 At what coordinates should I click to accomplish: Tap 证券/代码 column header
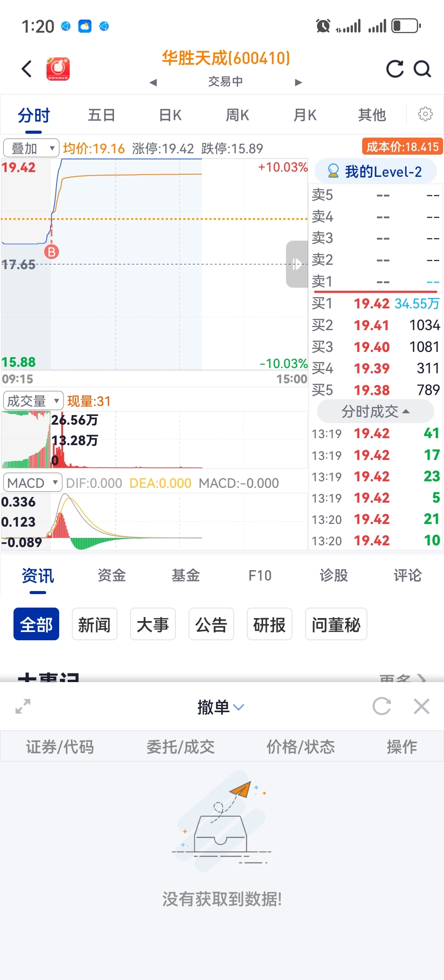coord(60,747)
